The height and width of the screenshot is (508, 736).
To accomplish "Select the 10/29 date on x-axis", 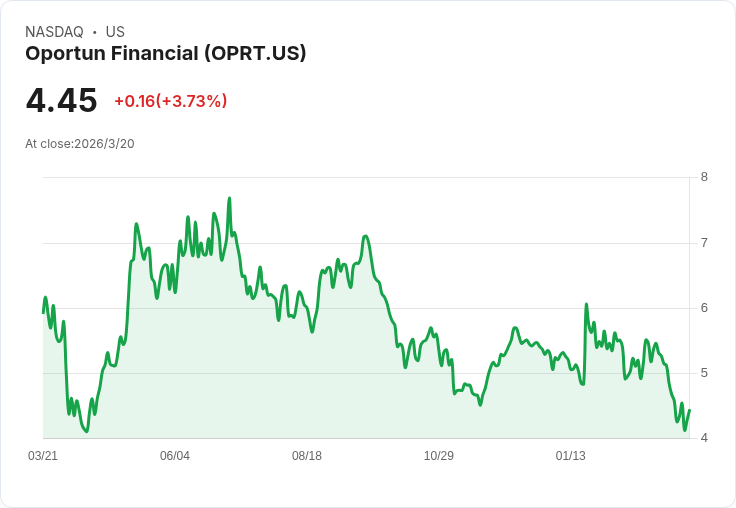I will [439, 455].
